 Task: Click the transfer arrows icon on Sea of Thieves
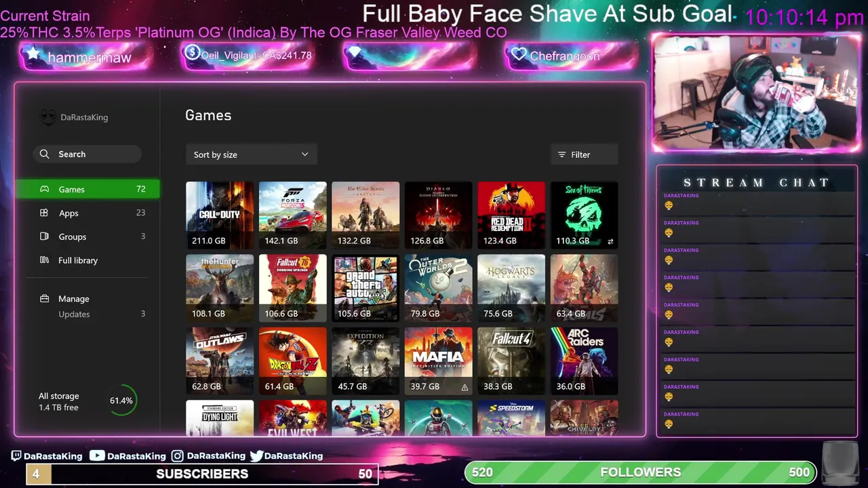pyautogui.click(x=610, y=241)
